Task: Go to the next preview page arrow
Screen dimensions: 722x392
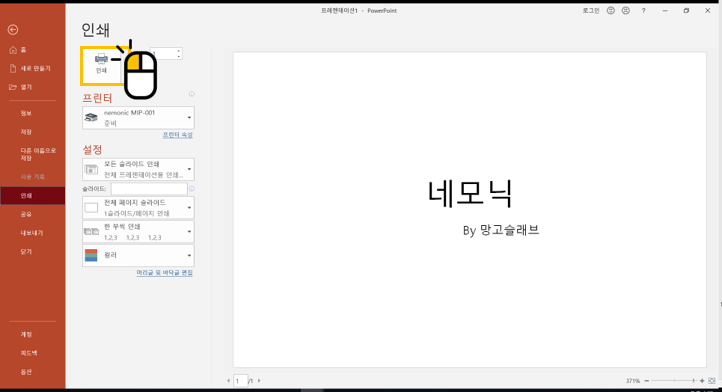Action: (259, 381)
